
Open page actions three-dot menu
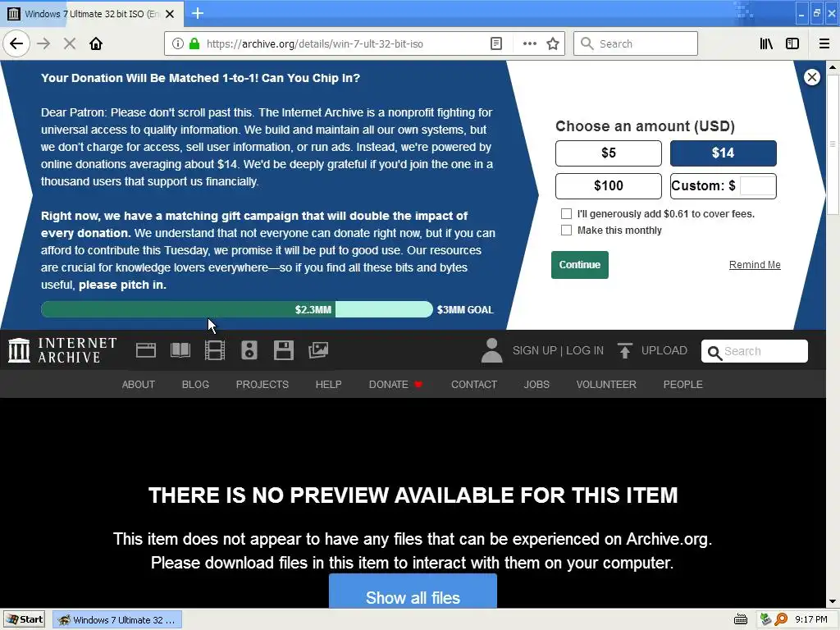tap(529, 43)
